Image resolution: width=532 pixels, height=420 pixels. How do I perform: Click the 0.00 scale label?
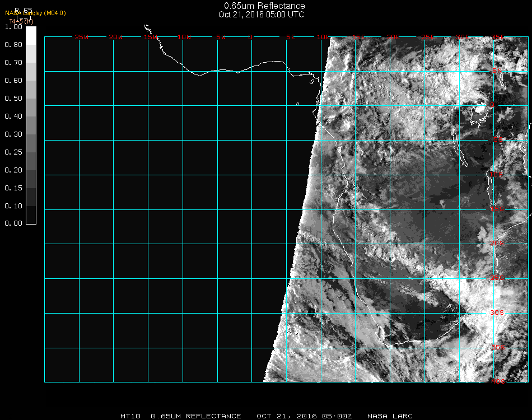pos(13,223)
